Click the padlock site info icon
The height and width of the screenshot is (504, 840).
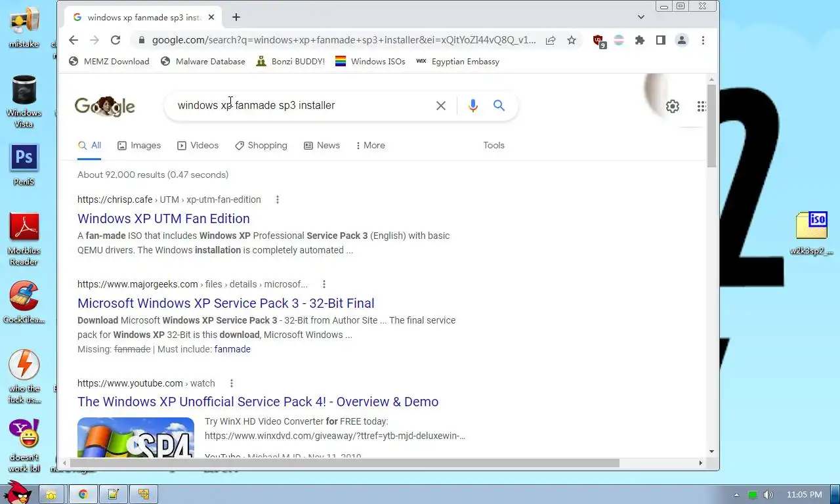tap(140, 40)
